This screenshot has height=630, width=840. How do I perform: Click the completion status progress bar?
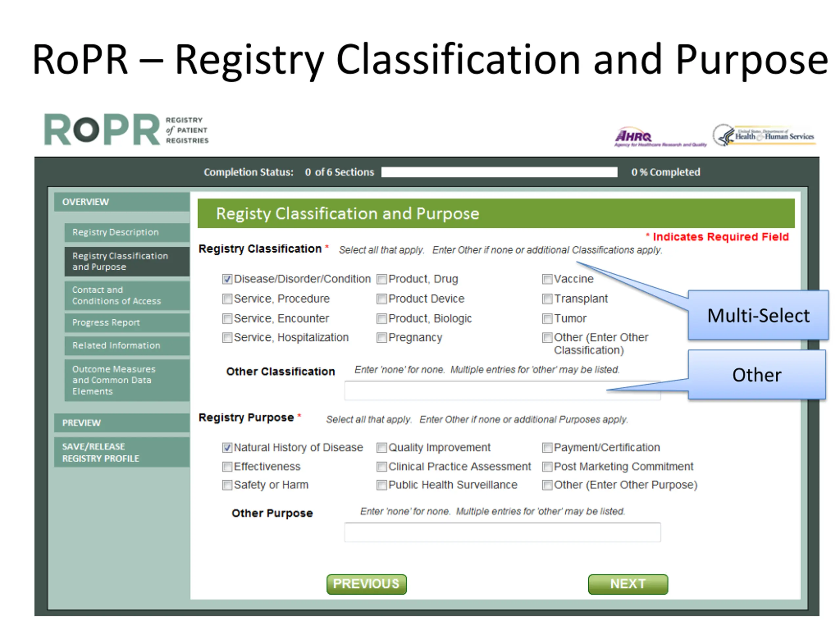pos(499,172)
